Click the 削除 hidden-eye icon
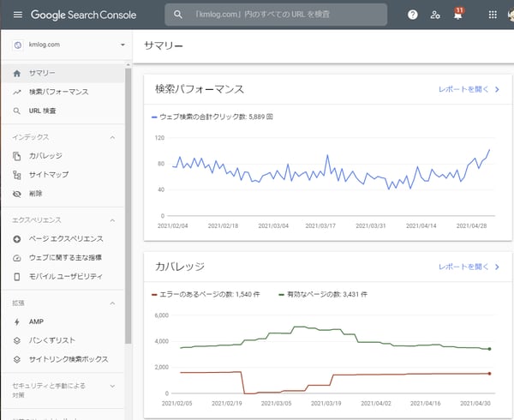 pos(17,194)
